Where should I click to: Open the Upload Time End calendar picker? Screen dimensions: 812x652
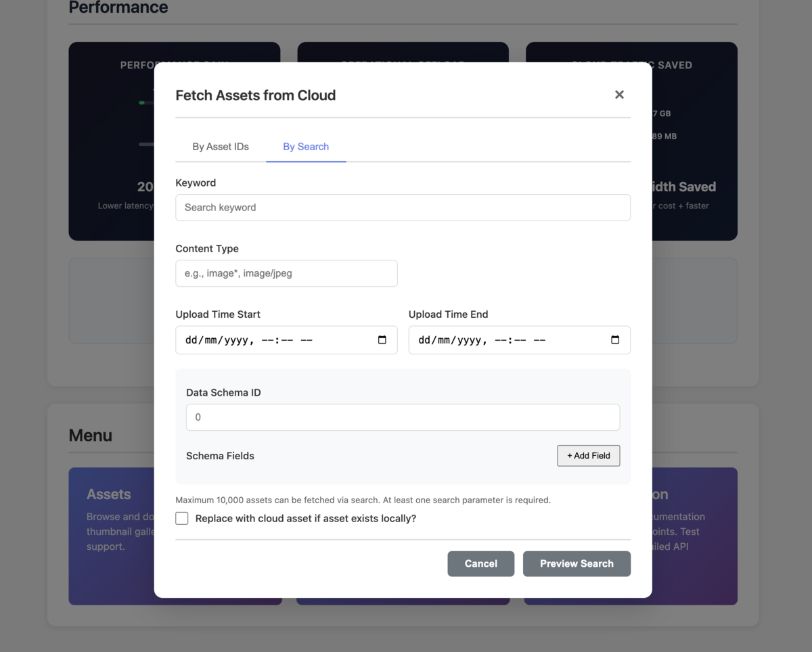pyautogui.click(x=615, y=340)
